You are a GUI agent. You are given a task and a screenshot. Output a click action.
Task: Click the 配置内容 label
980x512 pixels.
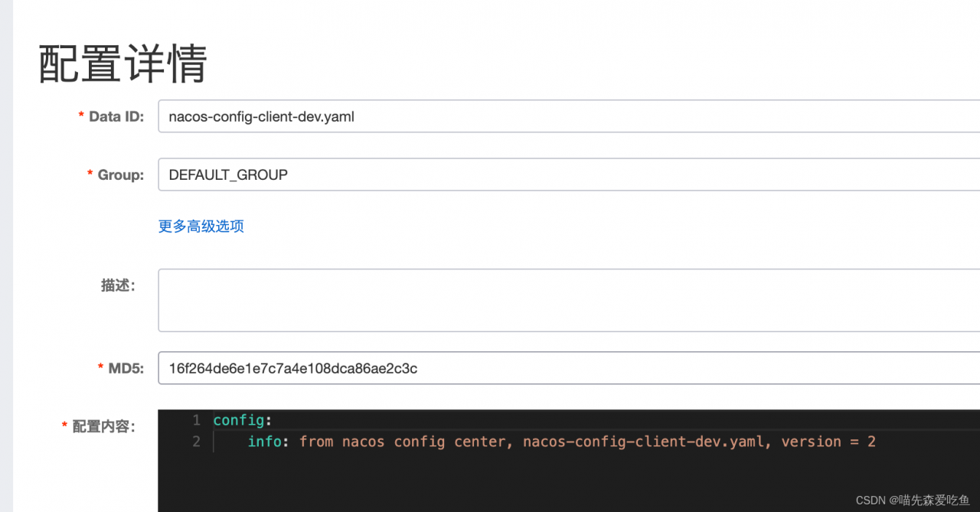click(103, 426)
